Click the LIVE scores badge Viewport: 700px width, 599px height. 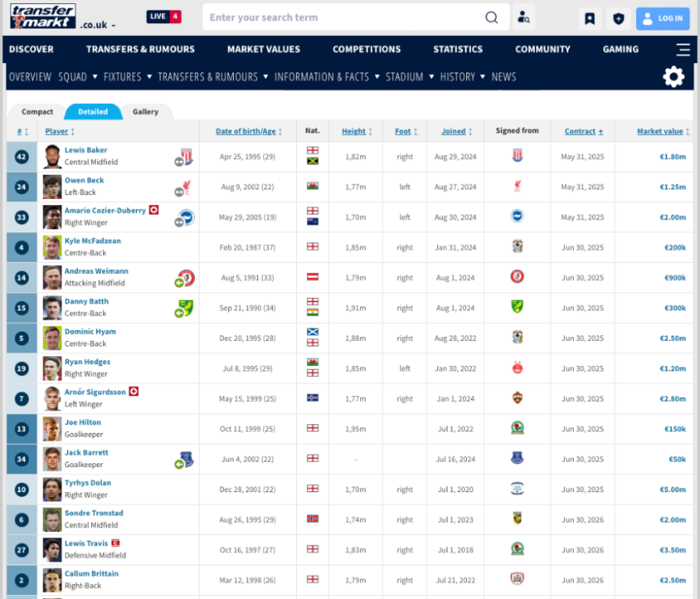coord(164,17)
